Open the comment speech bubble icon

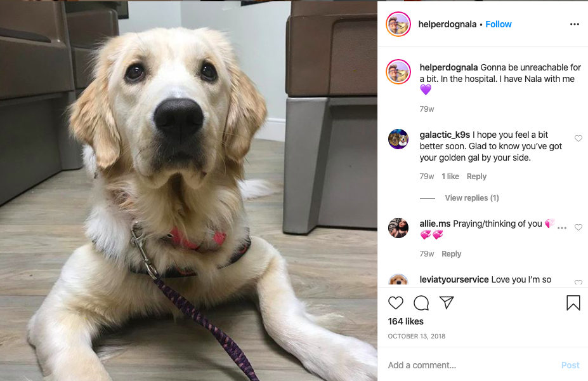421,302
